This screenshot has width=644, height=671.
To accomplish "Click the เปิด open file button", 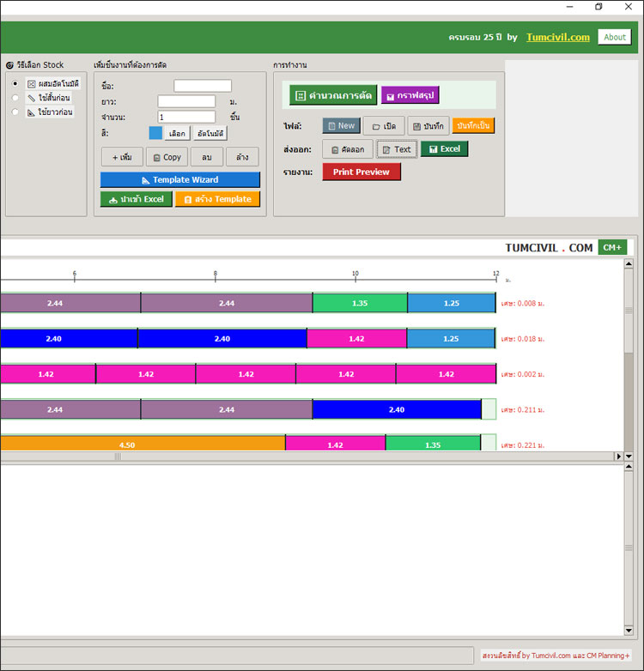I will tap(383, 125).
